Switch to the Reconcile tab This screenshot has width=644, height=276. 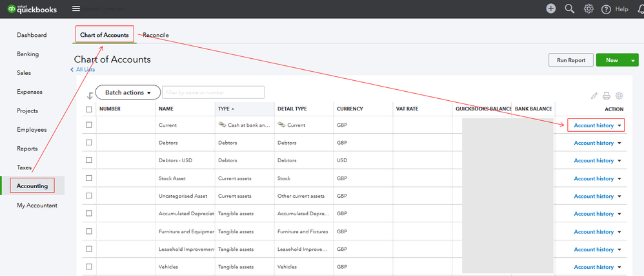[156, 34]
